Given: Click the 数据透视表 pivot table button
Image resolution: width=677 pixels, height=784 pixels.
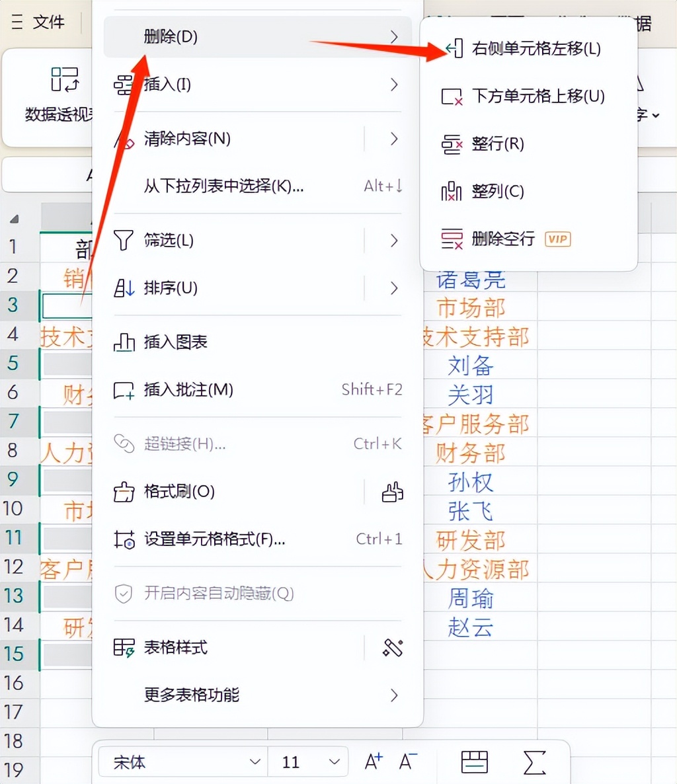Looking at the screenshot, I should point(58,95).
